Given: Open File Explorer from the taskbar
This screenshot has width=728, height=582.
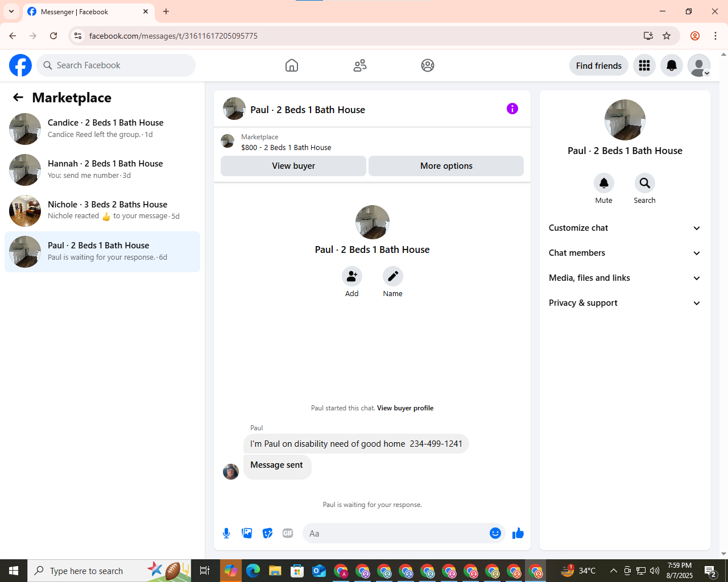Looking at the screenshot, I should (275, 571).
